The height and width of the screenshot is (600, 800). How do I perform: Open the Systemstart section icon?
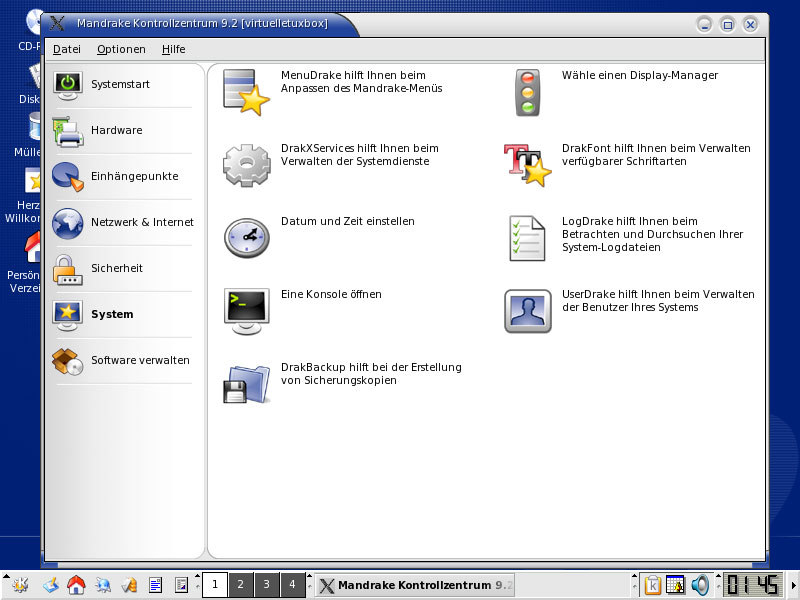(x=68, y=85)
